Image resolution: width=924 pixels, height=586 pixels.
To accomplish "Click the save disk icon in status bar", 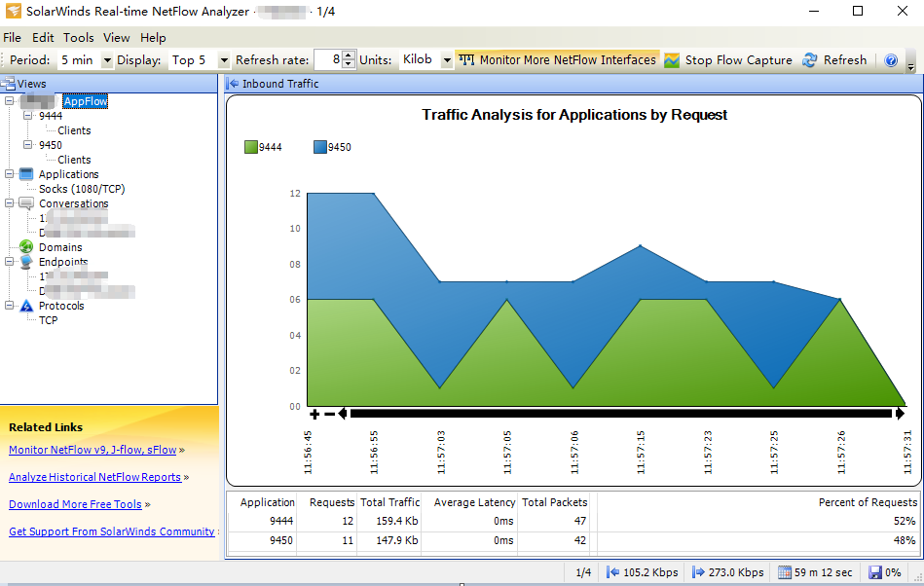I will [875, 571].
